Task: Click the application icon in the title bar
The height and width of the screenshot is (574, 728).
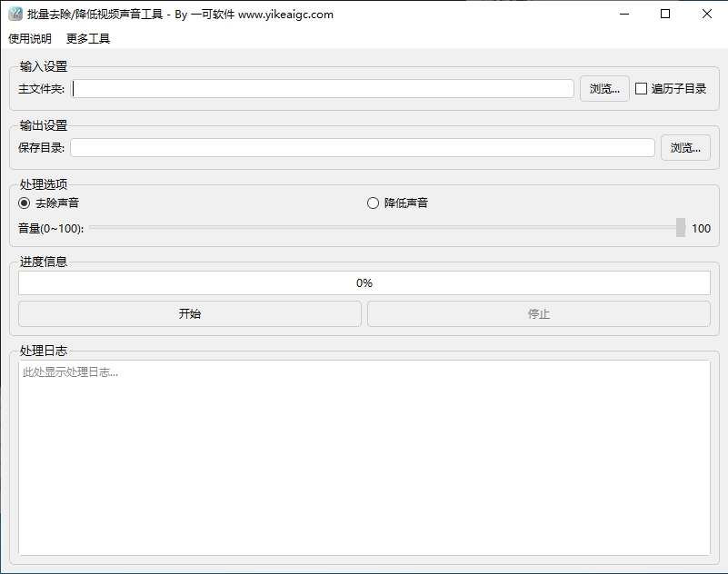Action: click(x=14, y=14)
